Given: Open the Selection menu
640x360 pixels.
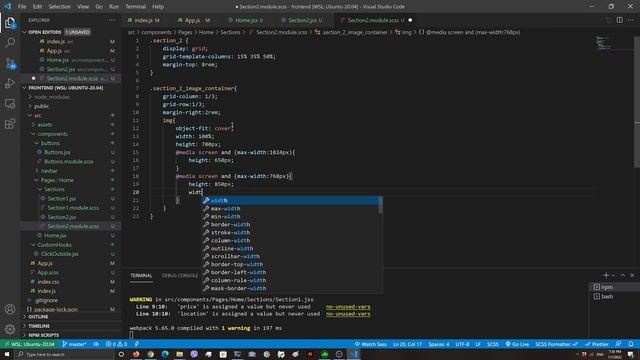Looking at the screenshot, I should click(60, 7).
